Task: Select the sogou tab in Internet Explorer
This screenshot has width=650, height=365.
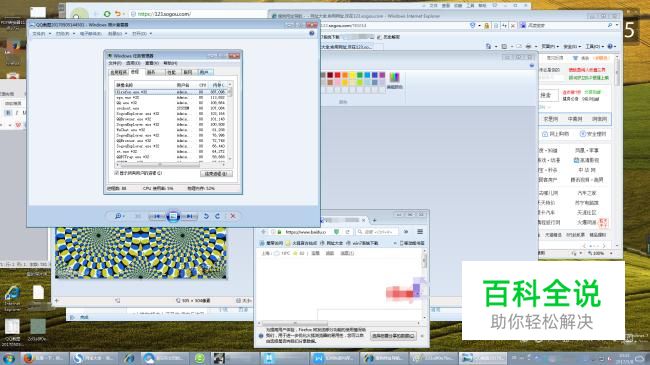Action: [x=347, y=46]
